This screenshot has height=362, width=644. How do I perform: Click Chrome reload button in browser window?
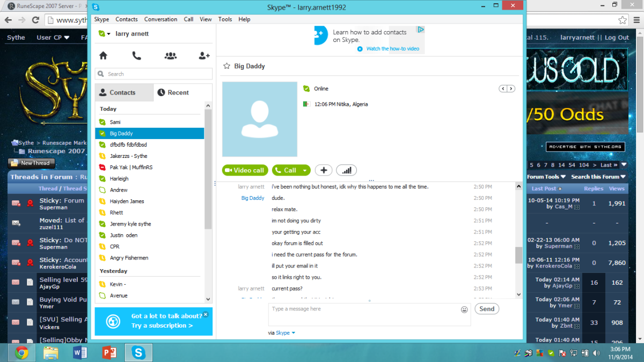click(35, 20)
